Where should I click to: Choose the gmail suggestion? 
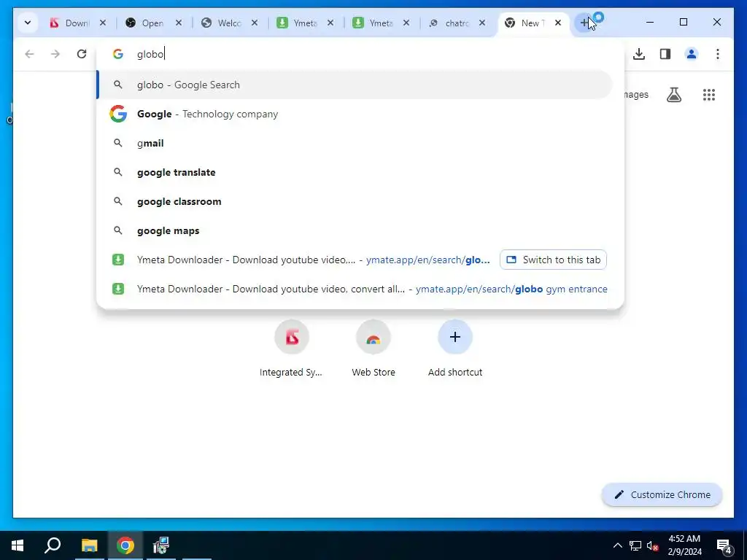click(x=355, y=143)
